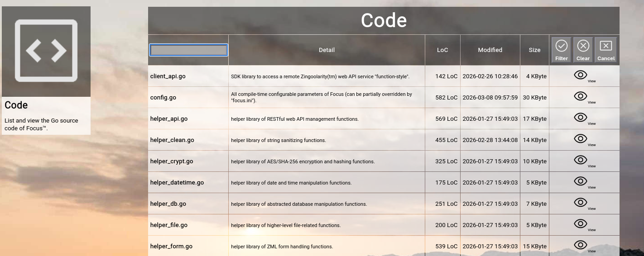Select the helper_crypt.go file name
Viewport: 644px width, 256px height.
coord(172,161)
